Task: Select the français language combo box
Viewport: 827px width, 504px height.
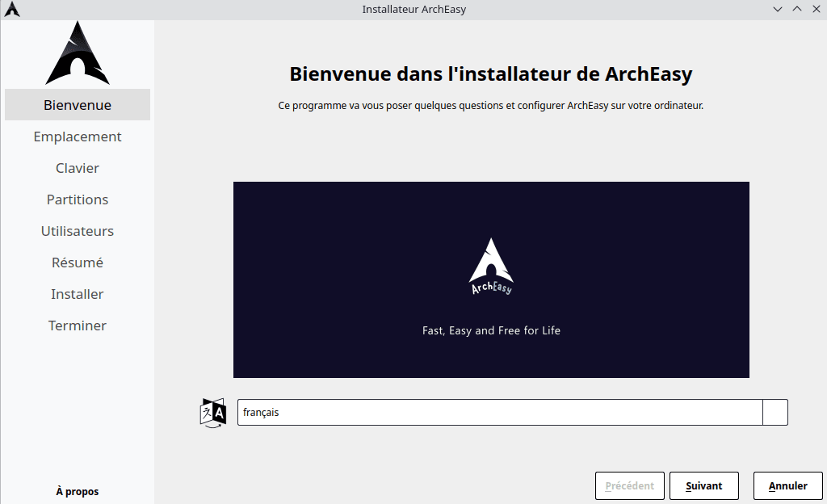Action: coord(499,412)
